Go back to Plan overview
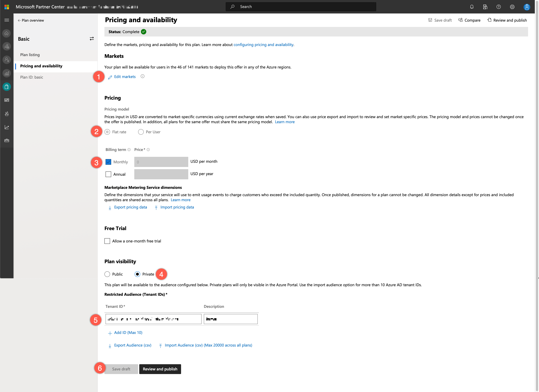Screen dimensions: 539x392 click(x=31, y=20)
